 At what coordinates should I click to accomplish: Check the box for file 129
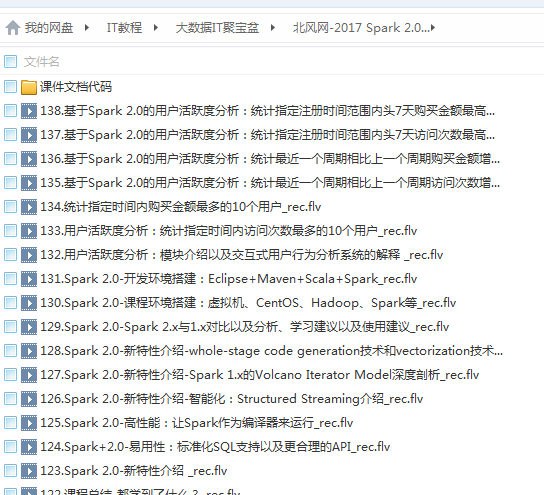coord(10,327)
